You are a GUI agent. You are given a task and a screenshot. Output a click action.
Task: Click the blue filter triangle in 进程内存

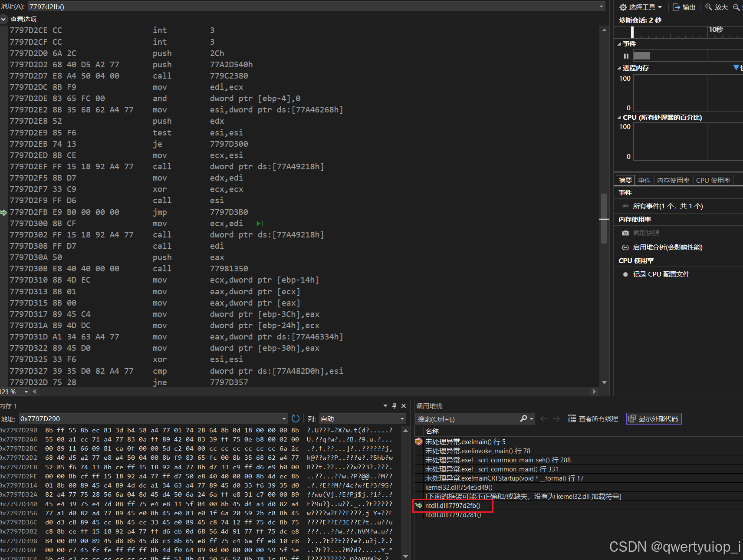tap(736, 67)
